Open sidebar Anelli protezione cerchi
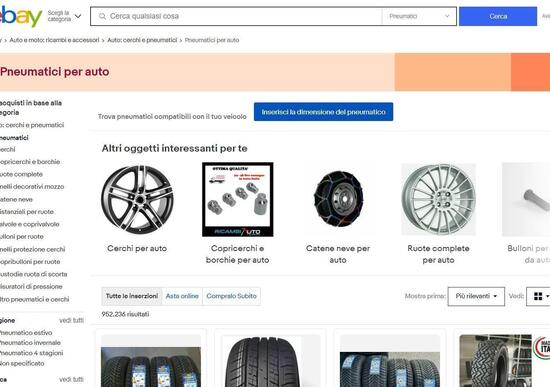The height and width of the screenshot is (387, 550). [33, 249]
